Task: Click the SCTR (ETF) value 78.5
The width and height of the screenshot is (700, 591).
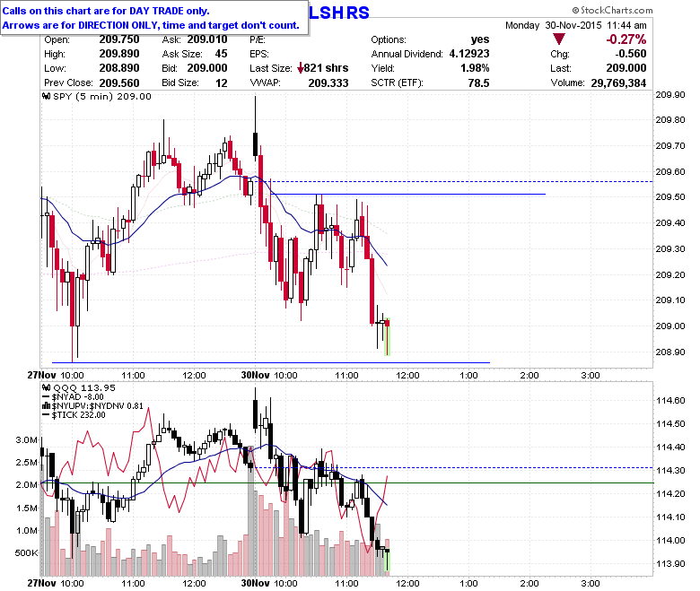Action: click(x=479, y=83)
